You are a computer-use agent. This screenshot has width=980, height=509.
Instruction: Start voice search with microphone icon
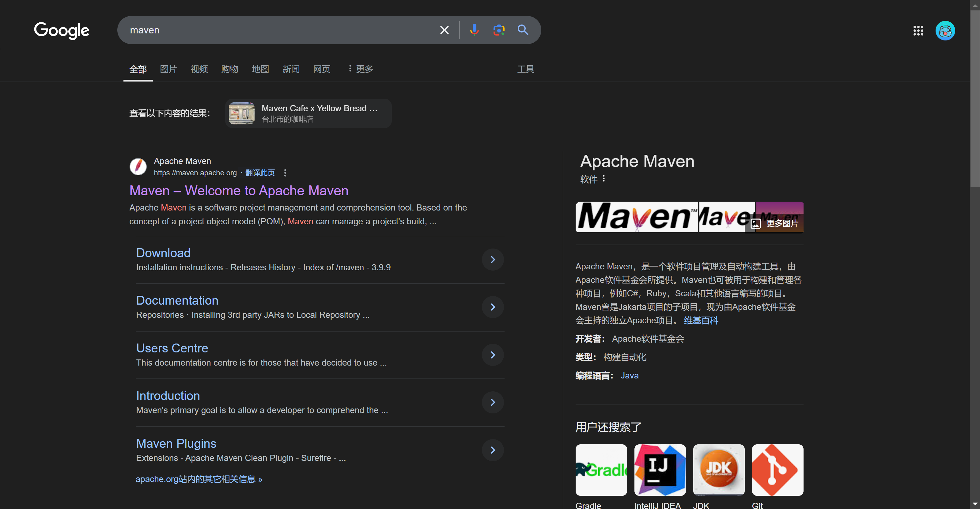pos(474,30)
